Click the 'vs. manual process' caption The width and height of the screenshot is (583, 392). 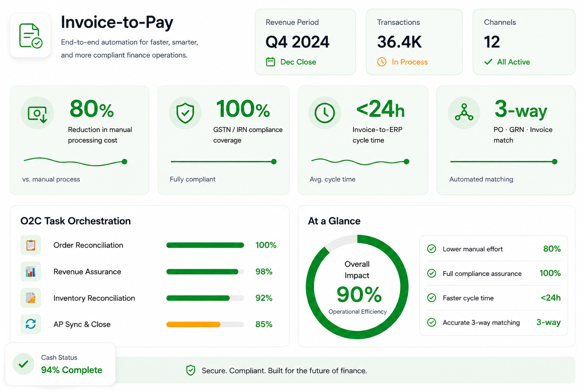51,179
